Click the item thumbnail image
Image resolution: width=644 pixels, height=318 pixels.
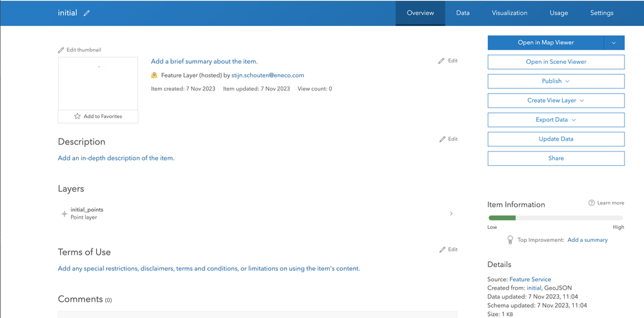click(98, 83)
